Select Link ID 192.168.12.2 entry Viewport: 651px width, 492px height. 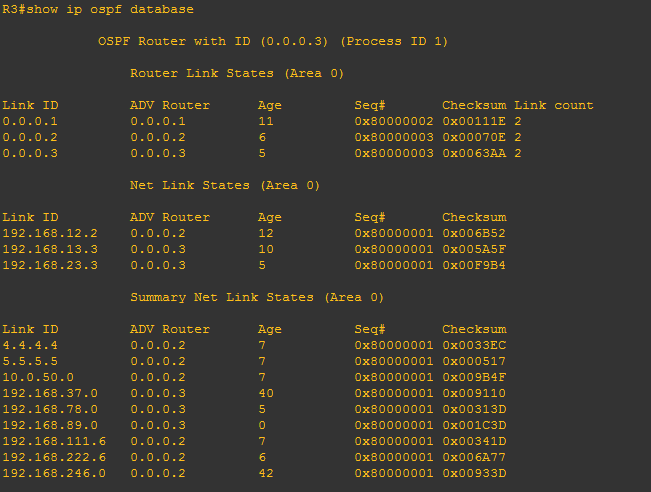[x=50, y=233]
